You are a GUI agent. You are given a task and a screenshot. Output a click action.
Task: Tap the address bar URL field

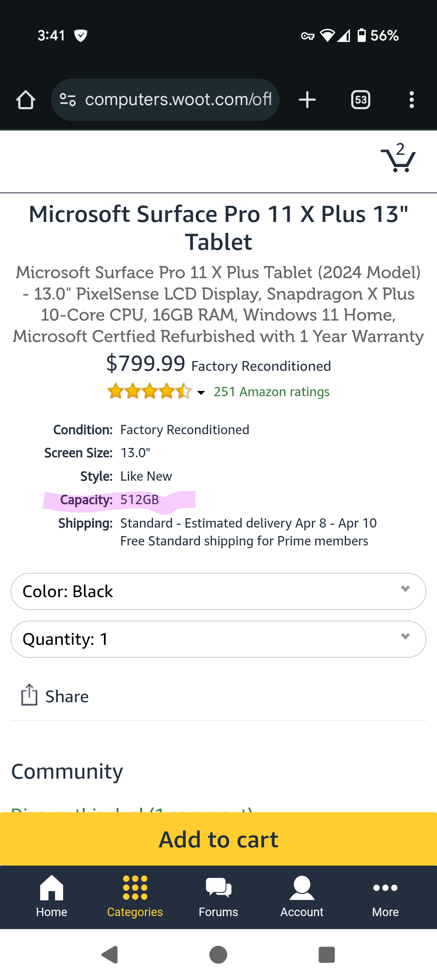[178, 100]
